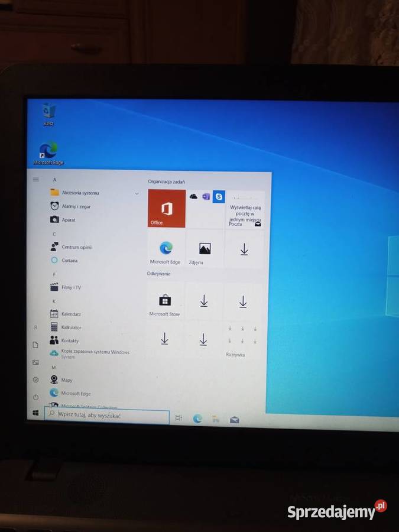Click the Organizacja zadań group heading

tap(166, 182)
